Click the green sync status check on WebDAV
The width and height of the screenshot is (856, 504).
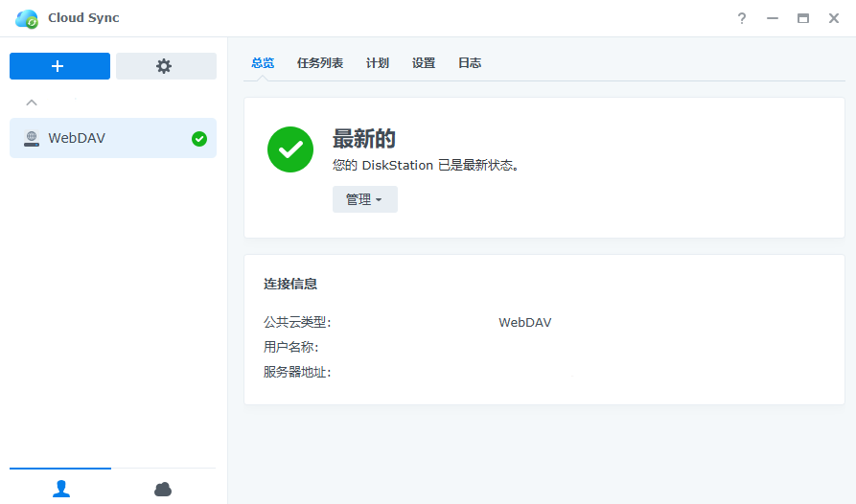(x=199, y=139)
